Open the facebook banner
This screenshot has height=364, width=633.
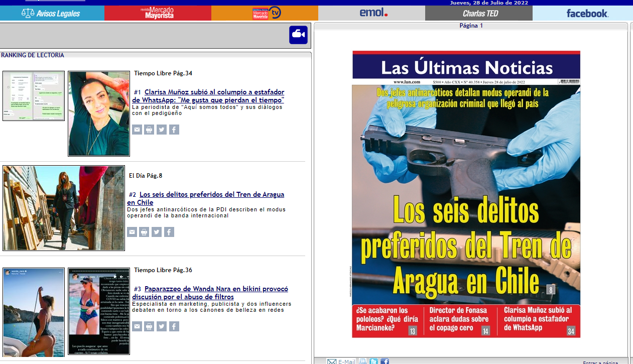click(582, 13)
